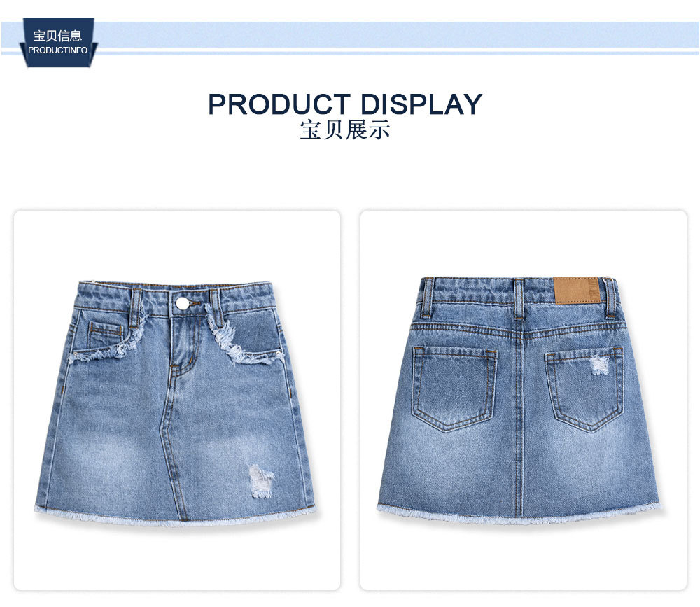Click the frayed hem of front skirt
Image resolution: width=700 pixels, height=607 pixels.
tap(175, 516)
